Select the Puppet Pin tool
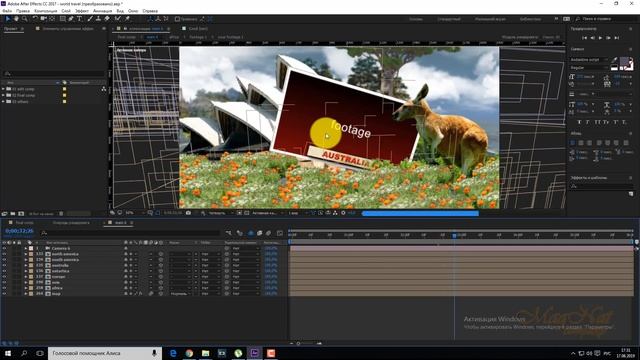The width and height of the screenshot is (640, 360). [x=127, y=19]
